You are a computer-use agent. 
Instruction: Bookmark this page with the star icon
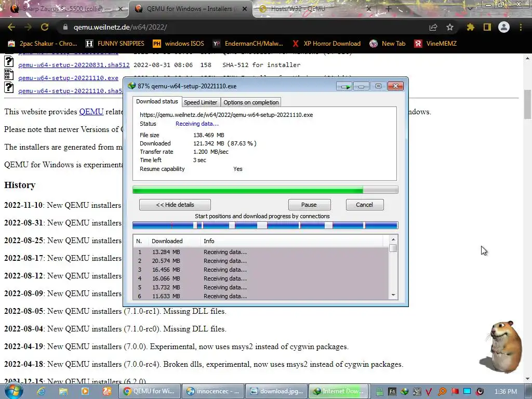450,28
